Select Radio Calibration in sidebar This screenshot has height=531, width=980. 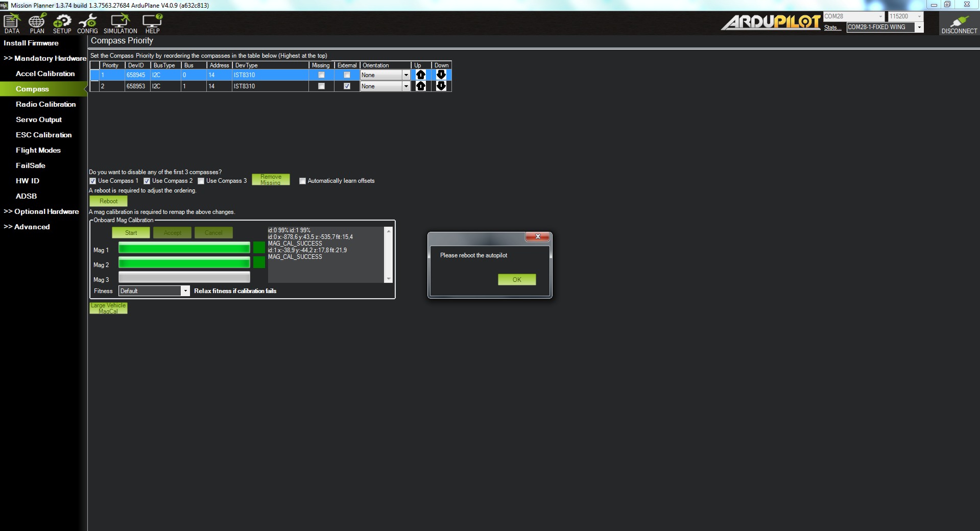point(45,104)
